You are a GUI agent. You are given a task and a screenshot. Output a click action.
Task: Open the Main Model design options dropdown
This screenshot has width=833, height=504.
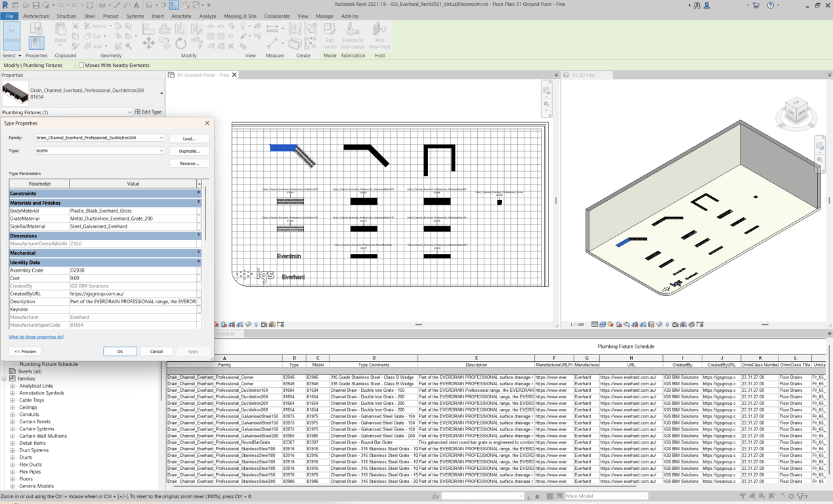[x=645, y=496]
